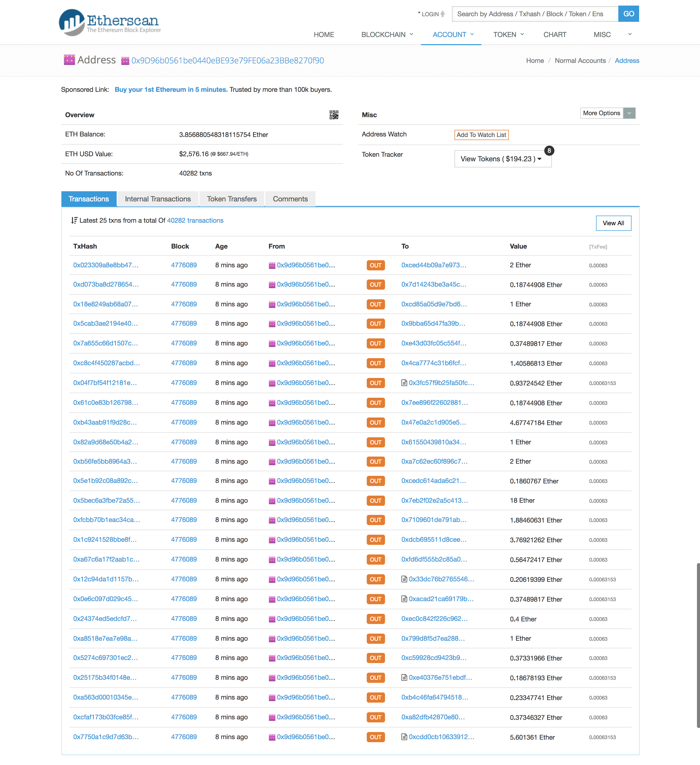Image resolution: width=700 pixels, height=765 pixels.
Task: Open transaction 0x7750a1c9d7d63b
Action: (x=106, y=737)
